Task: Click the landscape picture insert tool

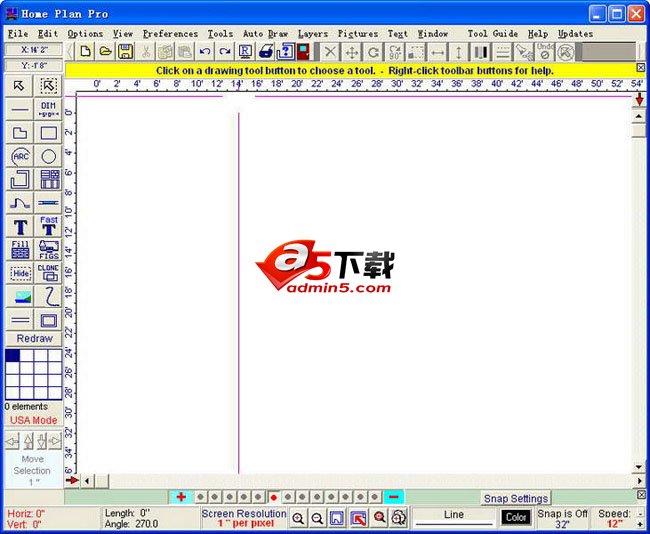Action: tap(19, 296)
